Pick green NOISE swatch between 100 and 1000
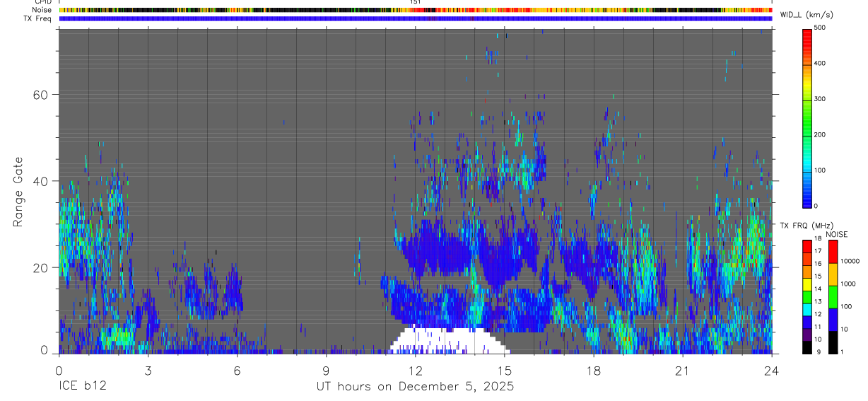Image resolution: width=868 pixels, height=401 pixels. coord(833,296)
